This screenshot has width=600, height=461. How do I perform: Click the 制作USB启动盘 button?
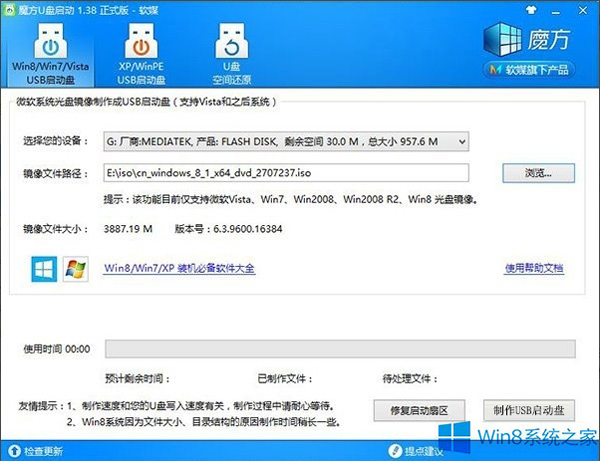pyautogui.click(x=529, y=411)
